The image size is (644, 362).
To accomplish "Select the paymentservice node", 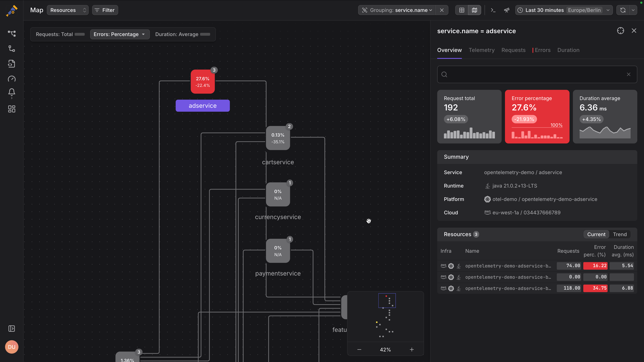I will pyautogui.click(x=278, y=251).
